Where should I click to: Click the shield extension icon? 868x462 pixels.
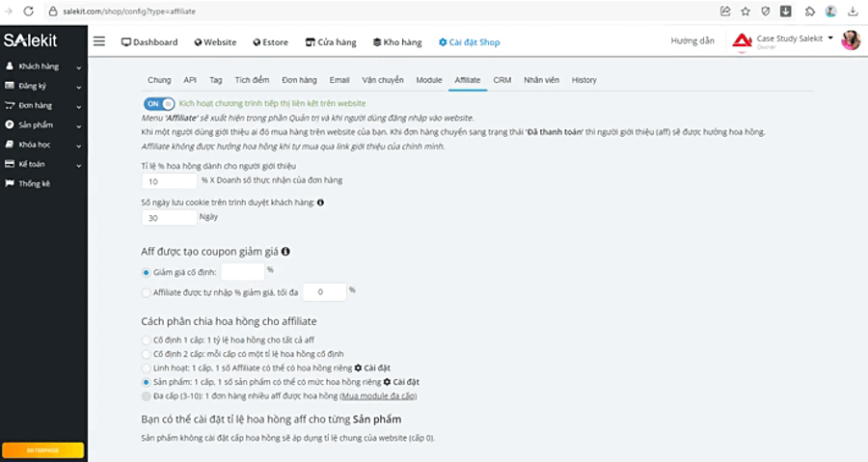pos(766,11)
